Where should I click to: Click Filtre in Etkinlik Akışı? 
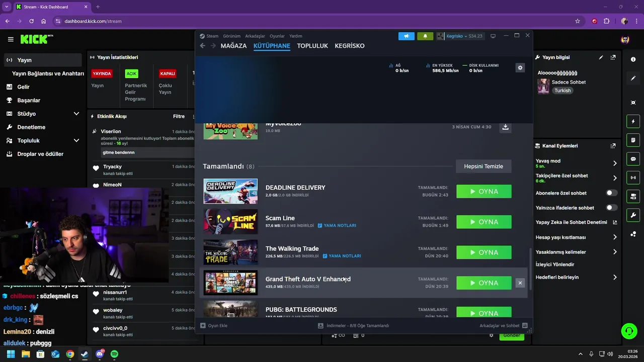[x=179, y=116]
